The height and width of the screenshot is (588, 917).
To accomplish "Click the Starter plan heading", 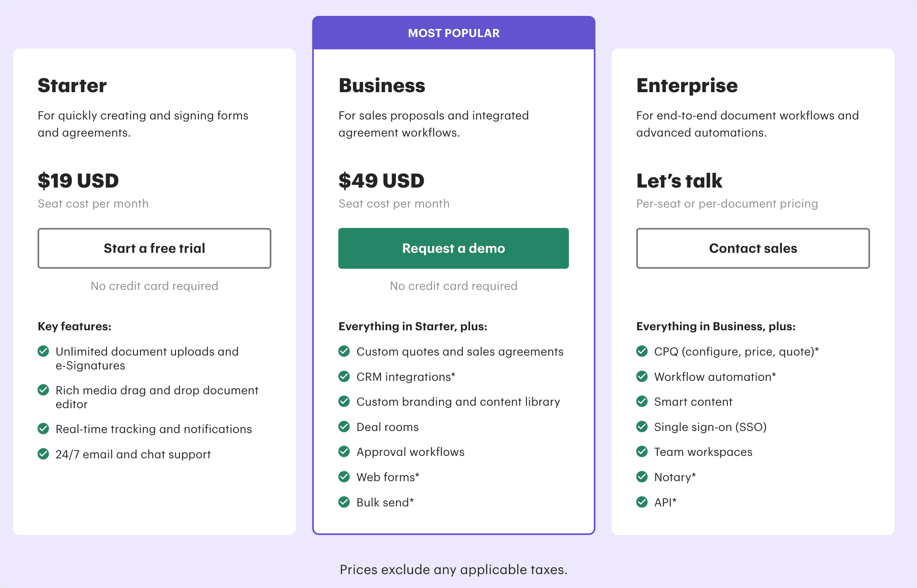I will (x=72, y=86).
